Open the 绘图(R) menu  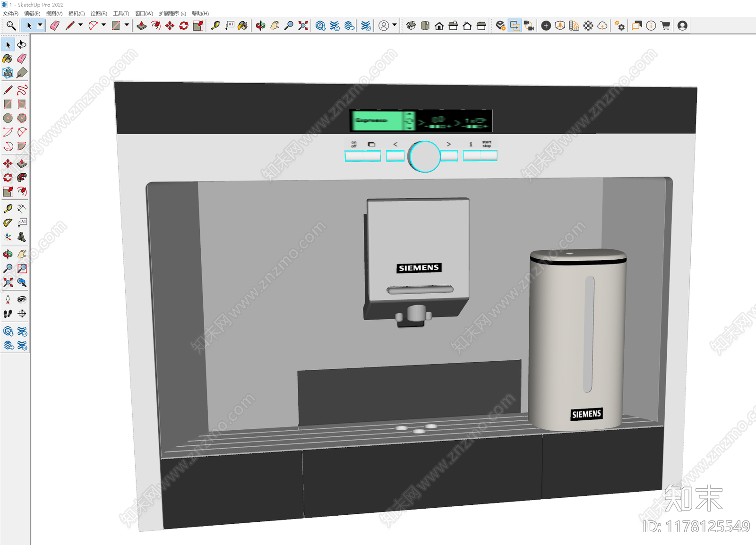pos(99,13)
